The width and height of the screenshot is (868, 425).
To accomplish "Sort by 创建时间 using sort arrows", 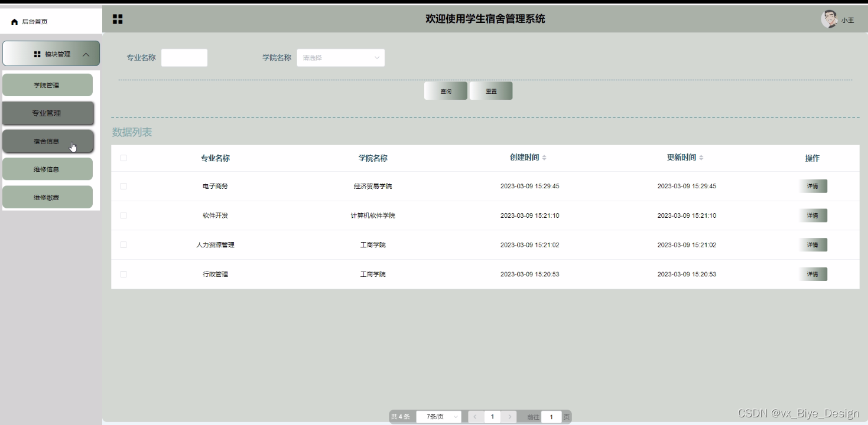I will [544, 158].
